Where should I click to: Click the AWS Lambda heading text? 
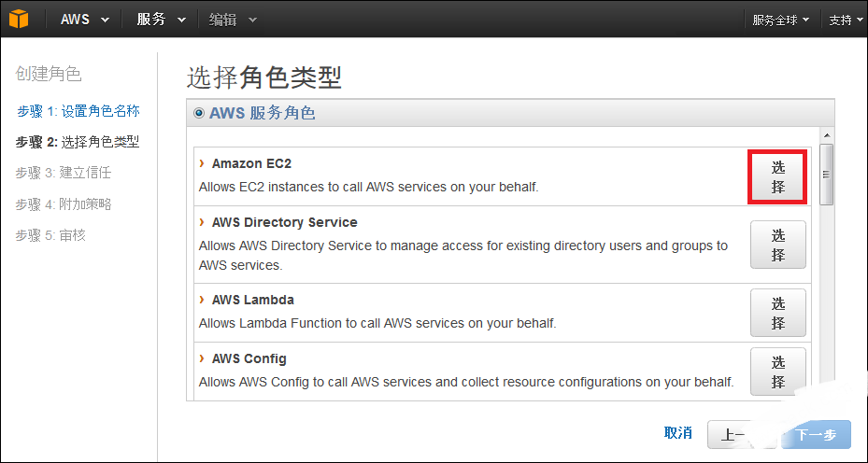[253, 300]
